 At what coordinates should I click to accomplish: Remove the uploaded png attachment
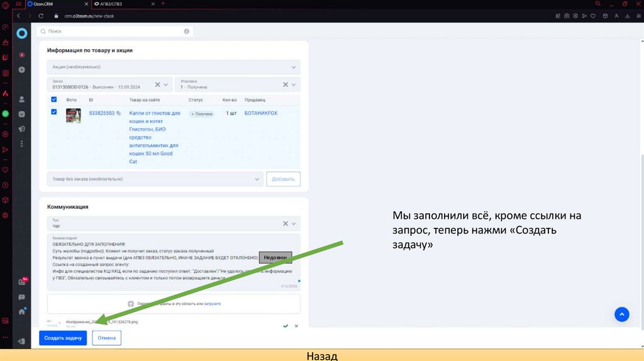296,326
